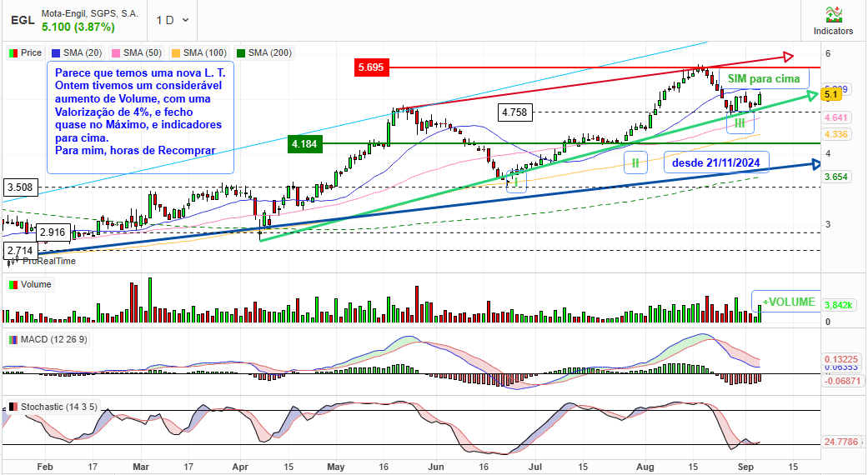Select the 2.916 price level label

pos(53,232)
